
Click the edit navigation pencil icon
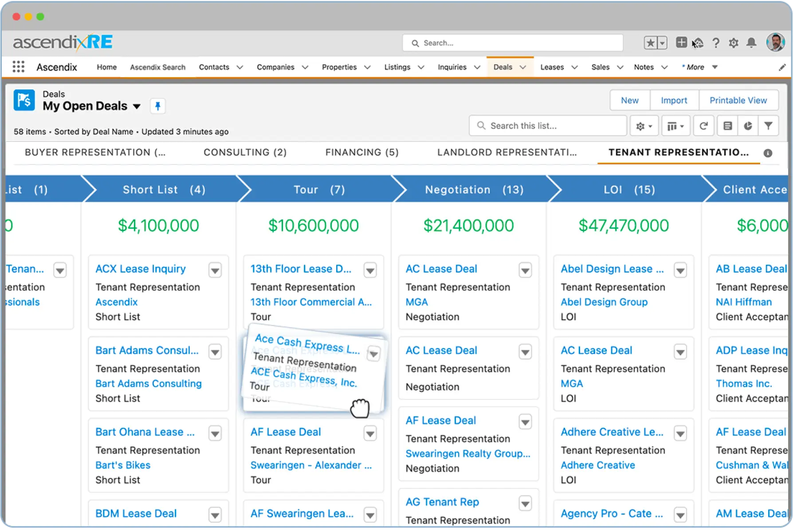coord(782,67)
